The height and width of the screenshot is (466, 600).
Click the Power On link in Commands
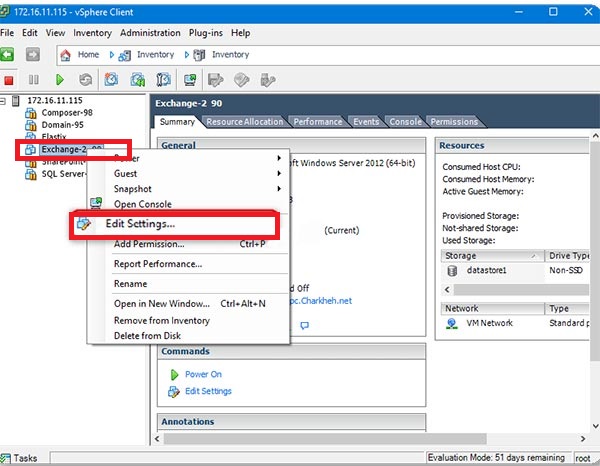[x=203, y=375]
